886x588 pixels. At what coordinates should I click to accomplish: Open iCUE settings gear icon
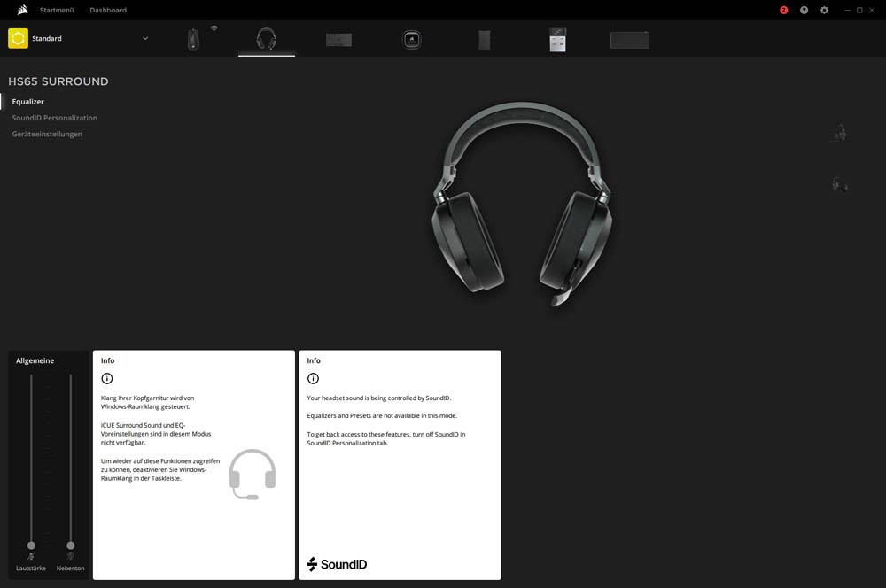click(x=824, y=10)
